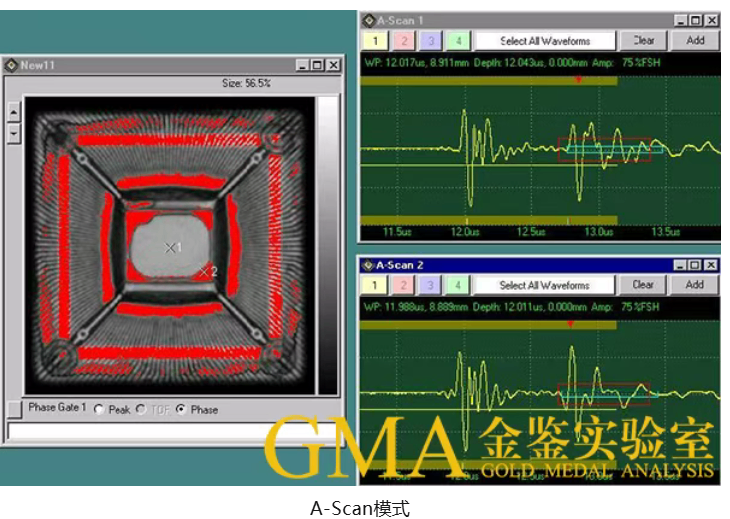The height and width of the screenshot is (519, 730).
Task: Select green waveform 4 in A-Scan 2
Action: (x=457, y=285)
